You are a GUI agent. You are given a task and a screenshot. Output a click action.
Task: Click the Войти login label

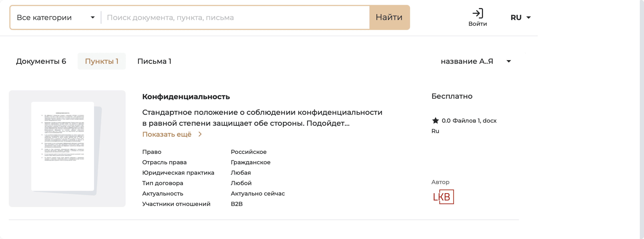click(477, 24)
